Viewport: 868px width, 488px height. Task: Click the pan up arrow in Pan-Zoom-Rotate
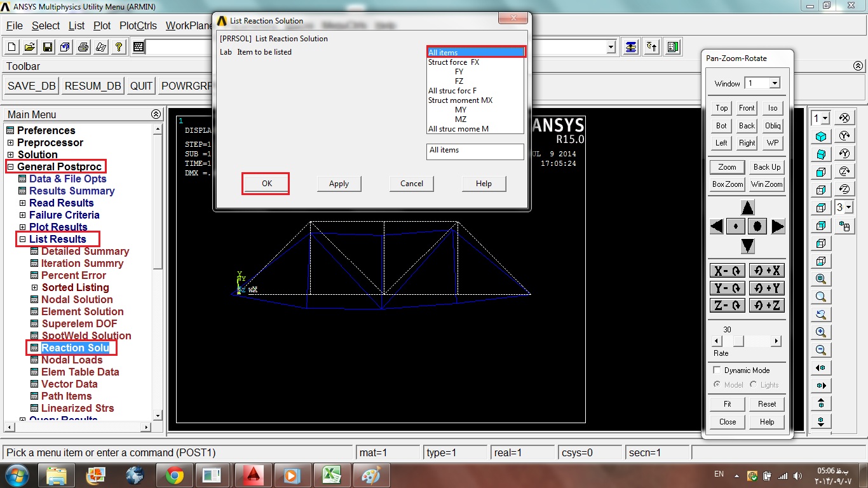click(x=748, y=208)
